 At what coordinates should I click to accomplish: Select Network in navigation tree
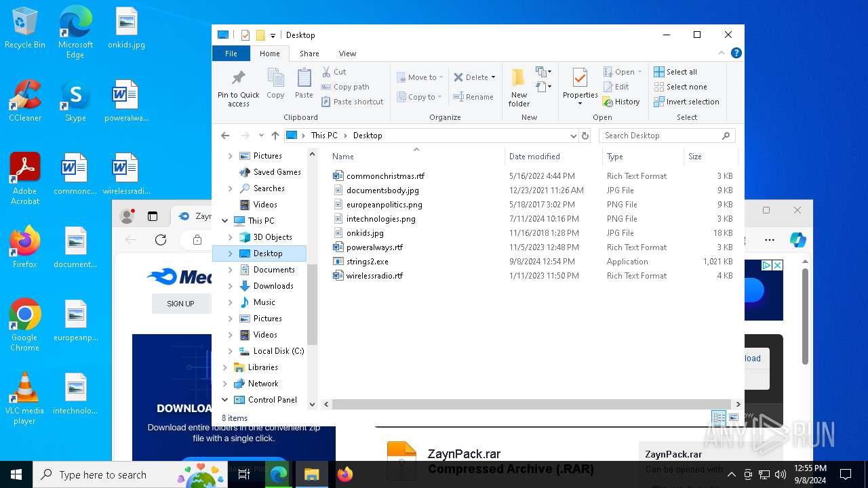(263, 384)
